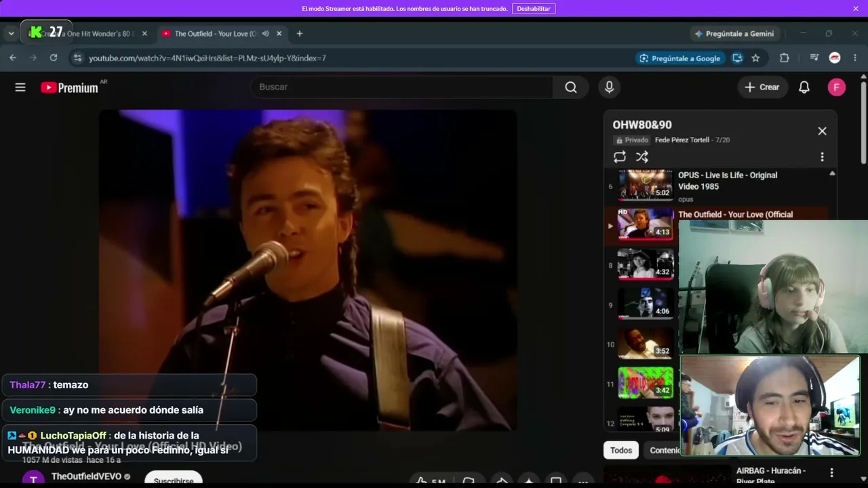Focus the Buscar search field
The height and width of the screenshot is (488, 868).
click(x=401, y=87)
